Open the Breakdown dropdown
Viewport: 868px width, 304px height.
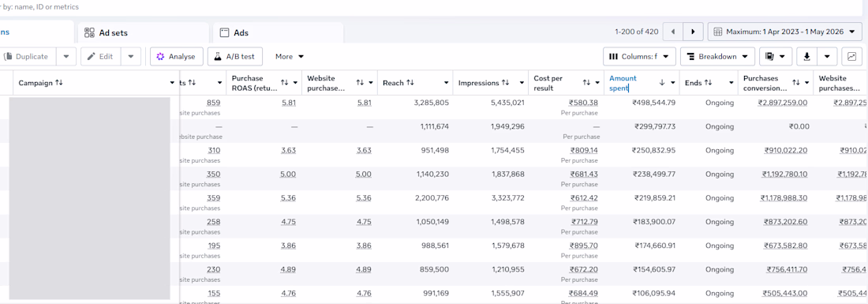717,57
